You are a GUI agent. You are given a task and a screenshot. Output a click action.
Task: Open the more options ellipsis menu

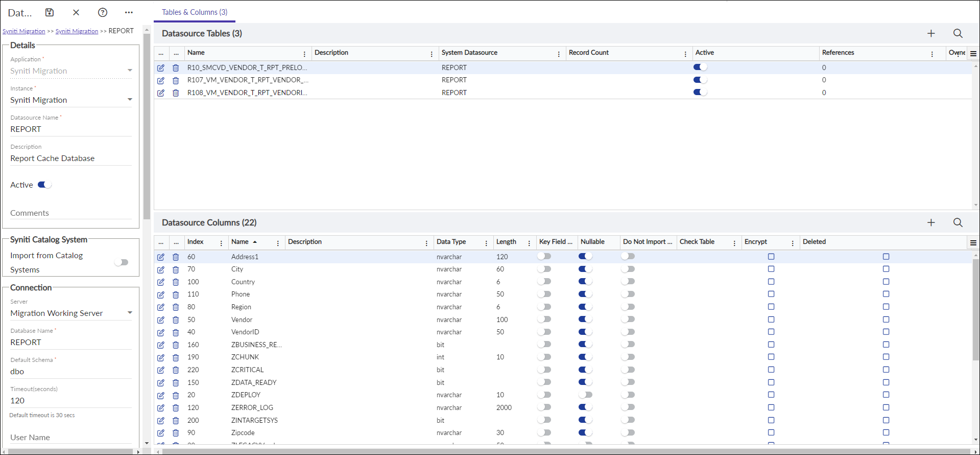[129, 12]
